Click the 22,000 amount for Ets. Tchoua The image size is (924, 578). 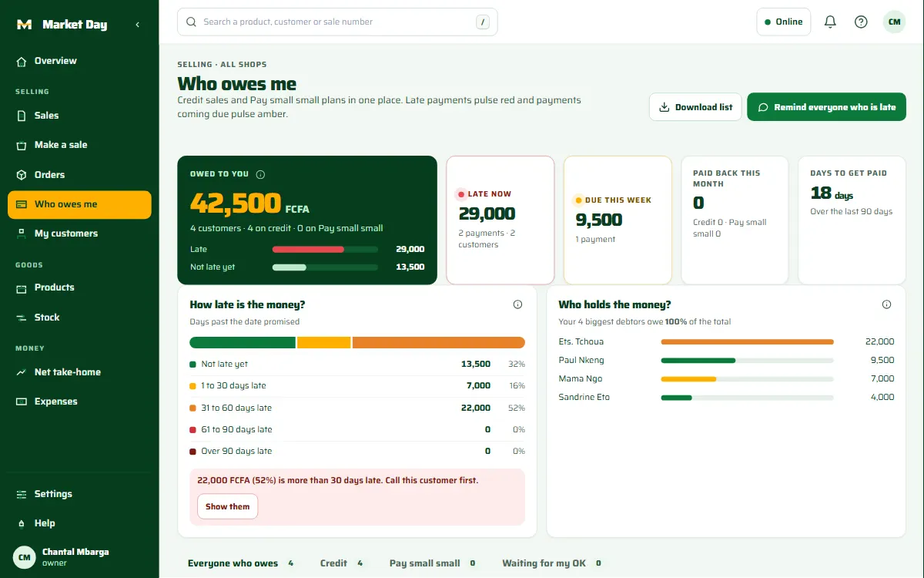pyautogui.click(x=880, y=341)
